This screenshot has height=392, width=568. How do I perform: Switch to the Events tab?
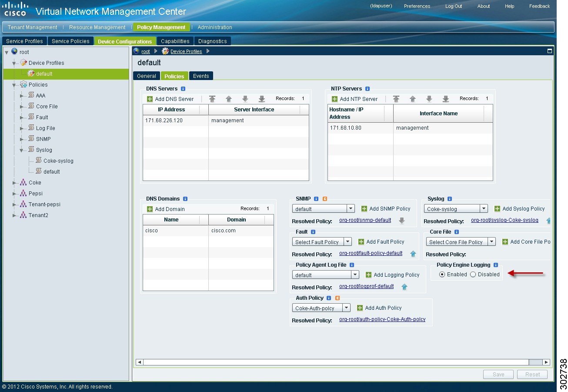tap(201, 76)
